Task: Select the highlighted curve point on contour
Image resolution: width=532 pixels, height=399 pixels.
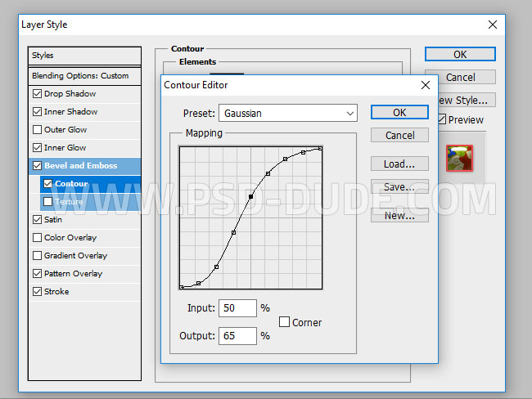Action: [250, 196]
